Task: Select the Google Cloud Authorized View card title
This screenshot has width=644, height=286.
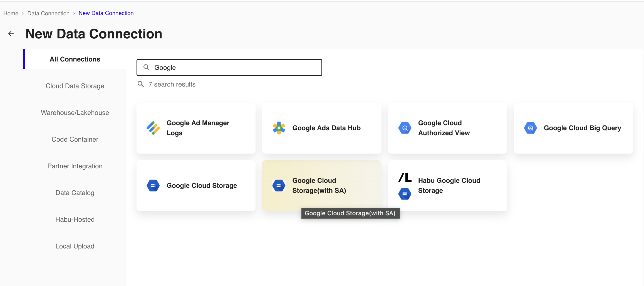Action: point(444,128)
